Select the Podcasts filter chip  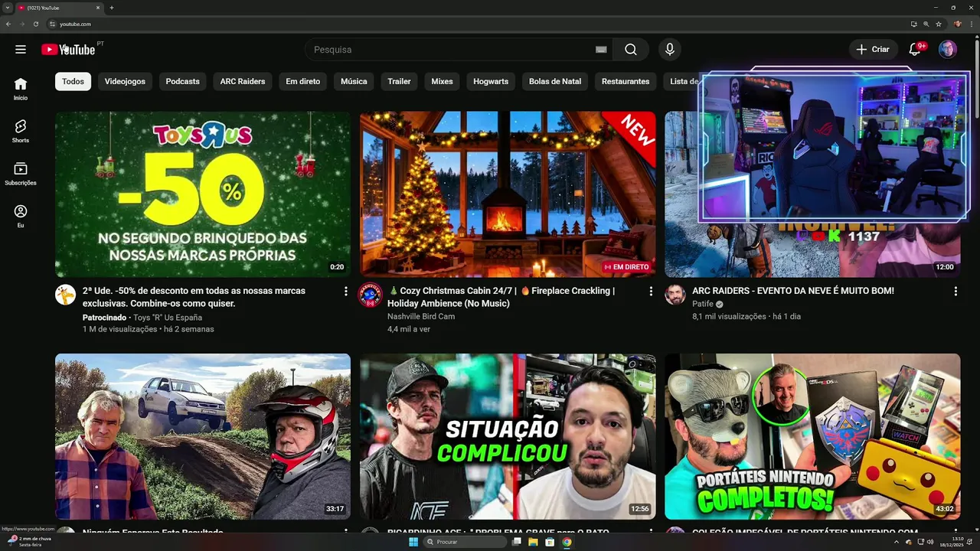tap(182, 81)
